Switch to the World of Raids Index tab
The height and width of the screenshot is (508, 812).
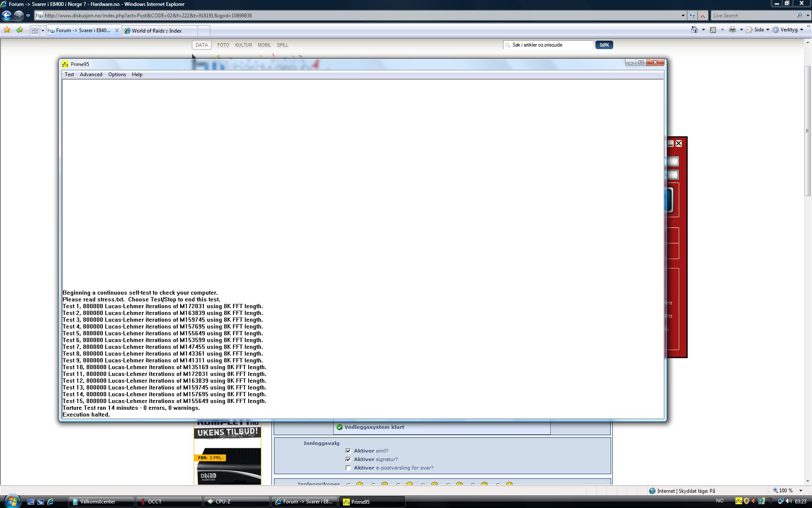[160, 30]
